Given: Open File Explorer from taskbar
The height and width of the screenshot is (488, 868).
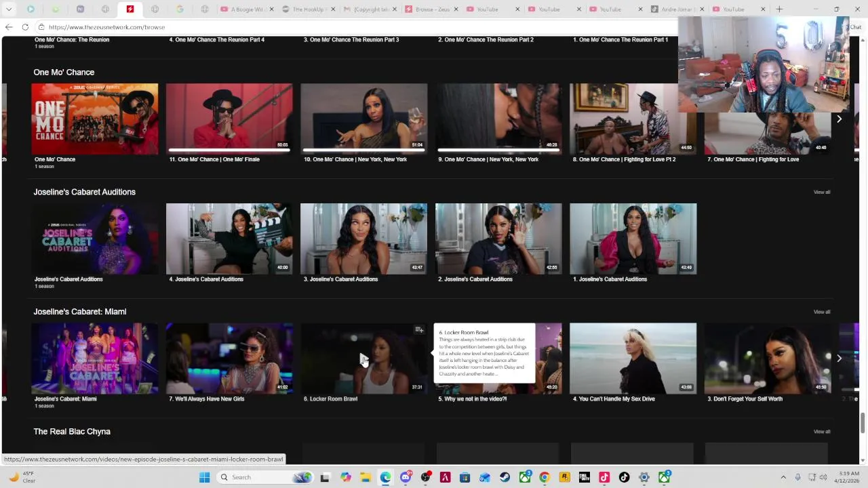Looking at the screenshot, I should click(366, 477).
